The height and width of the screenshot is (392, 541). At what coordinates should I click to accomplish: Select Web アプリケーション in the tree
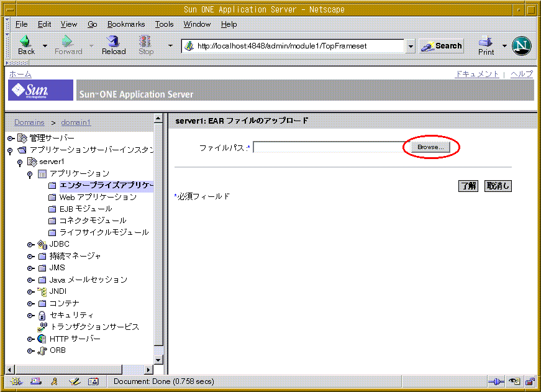[x=98, y=197]
